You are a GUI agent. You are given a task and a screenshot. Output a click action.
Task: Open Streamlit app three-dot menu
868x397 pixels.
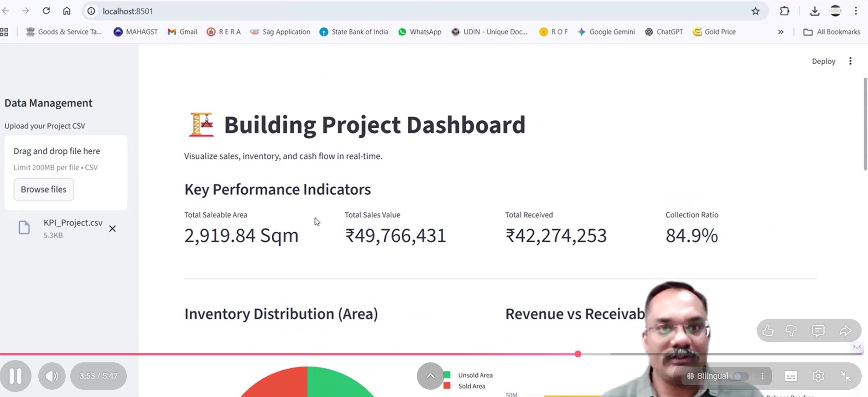click(850, 61)
